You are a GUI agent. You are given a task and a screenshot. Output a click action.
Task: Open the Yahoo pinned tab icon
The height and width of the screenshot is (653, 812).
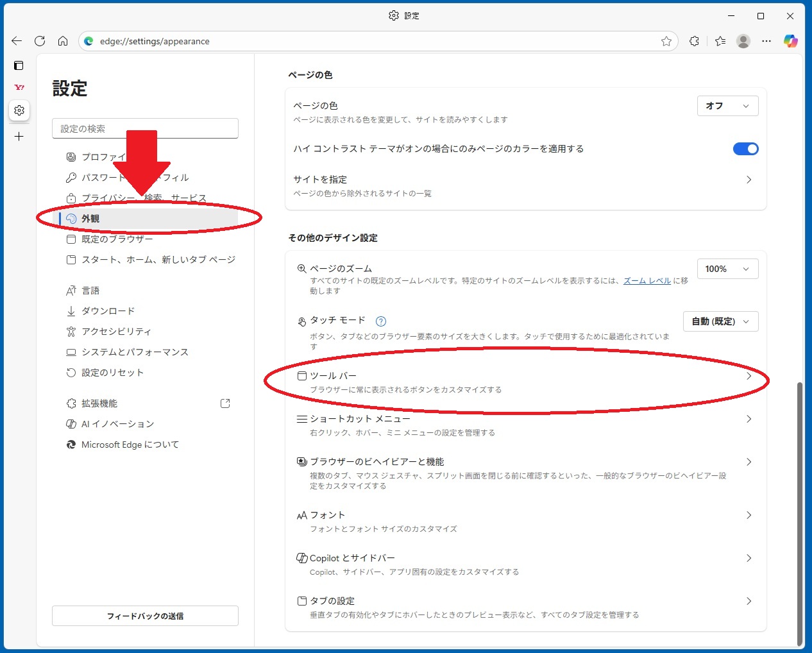click(x=19, y=87)
